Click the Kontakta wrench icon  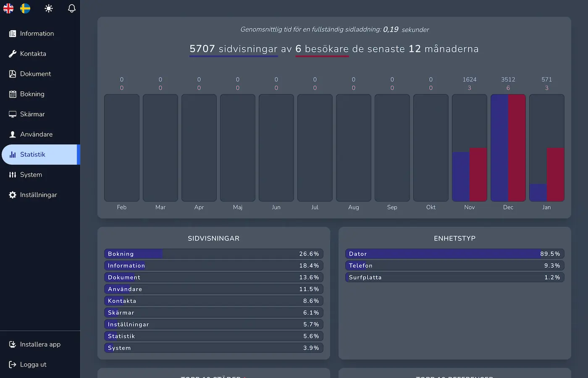[13, 54]
